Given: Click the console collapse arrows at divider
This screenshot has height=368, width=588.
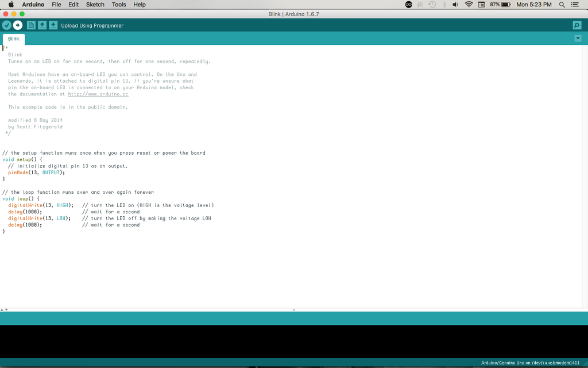Looking at the screenshot, I should point(4,310).
